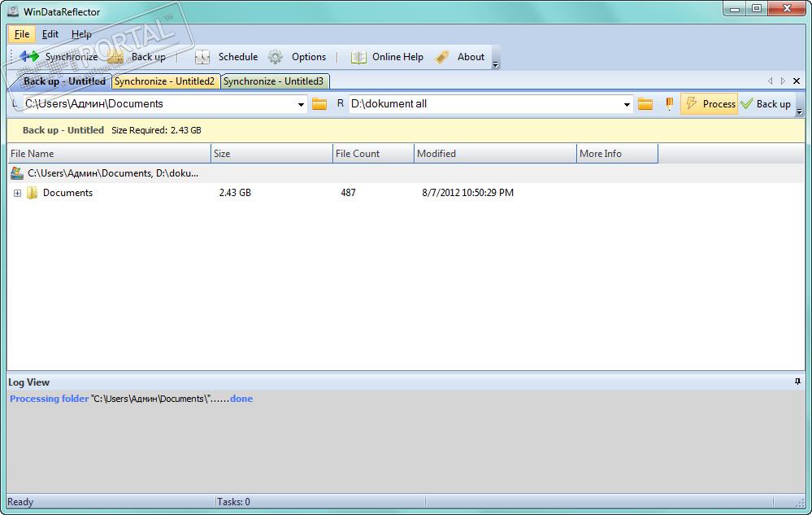Click Schedule toolbar label
The height and width of the screenshot is (515, 812).
pos(237,57)
